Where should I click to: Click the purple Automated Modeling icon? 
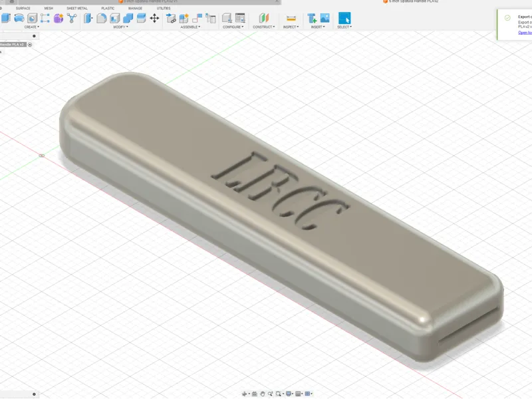pyautogui.click(x=59, y=18)
